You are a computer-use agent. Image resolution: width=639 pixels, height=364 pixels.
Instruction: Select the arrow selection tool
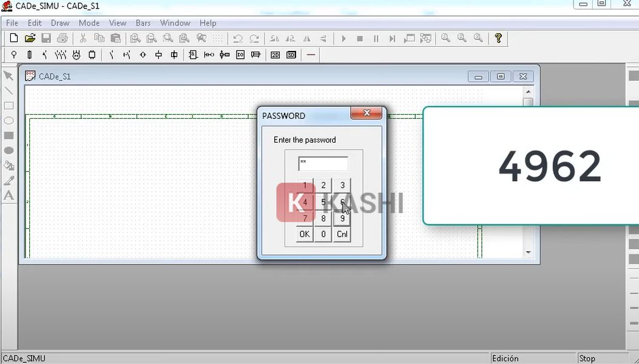8,76
